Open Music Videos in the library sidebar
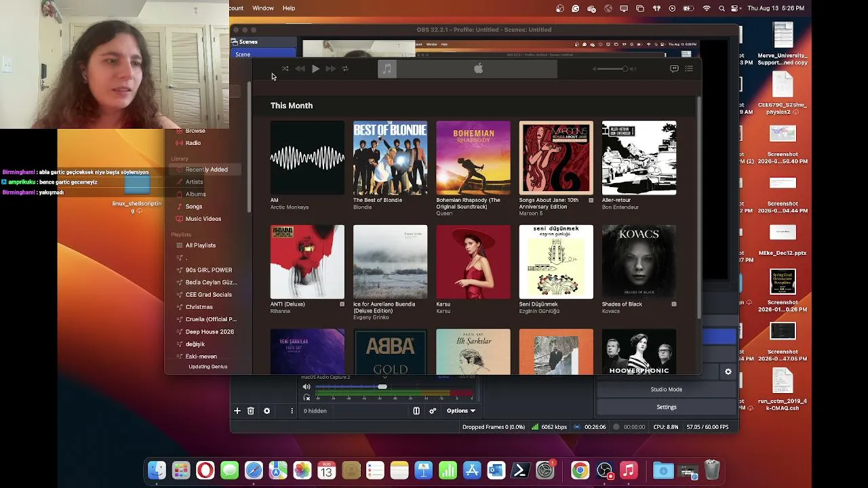 203,219
